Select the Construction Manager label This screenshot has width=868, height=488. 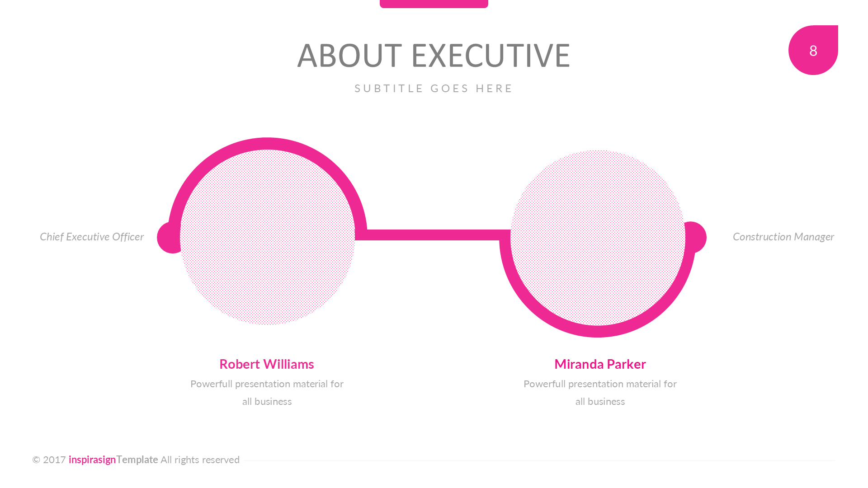pyautogui.click(x=783, y=237)
